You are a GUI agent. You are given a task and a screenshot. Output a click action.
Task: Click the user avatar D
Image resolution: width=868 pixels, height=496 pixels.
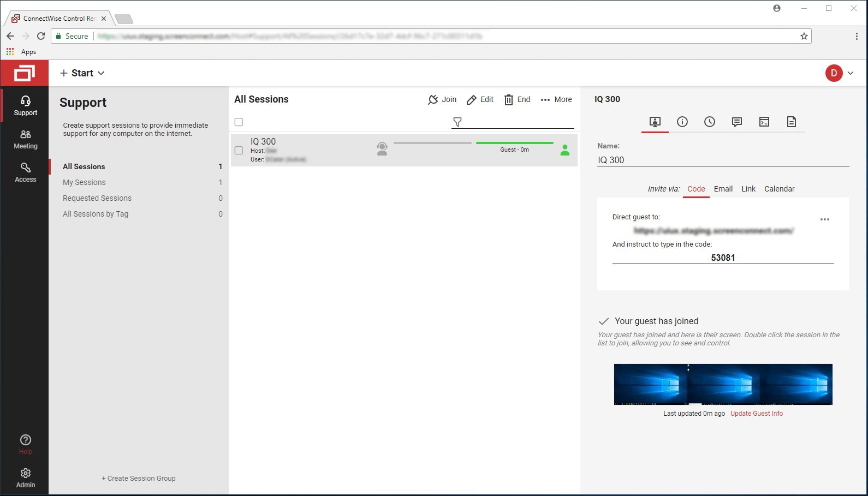click(834, 73)
